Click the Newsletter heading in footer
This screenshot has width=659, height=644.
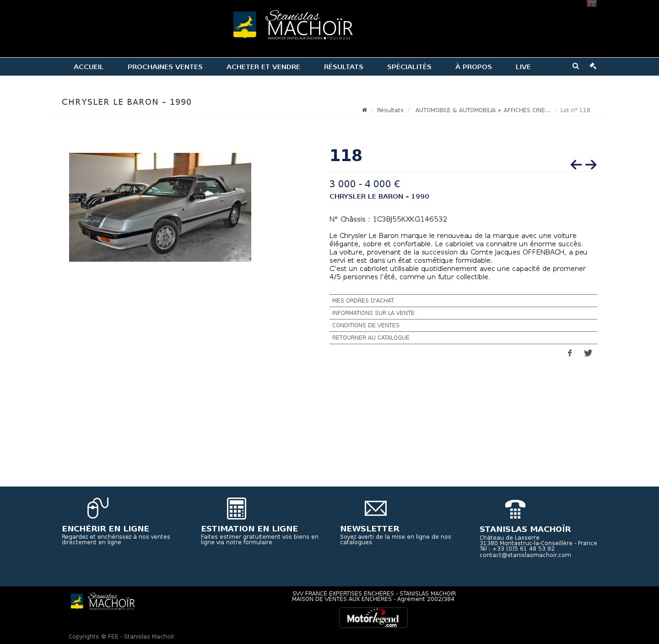(370, 529)
